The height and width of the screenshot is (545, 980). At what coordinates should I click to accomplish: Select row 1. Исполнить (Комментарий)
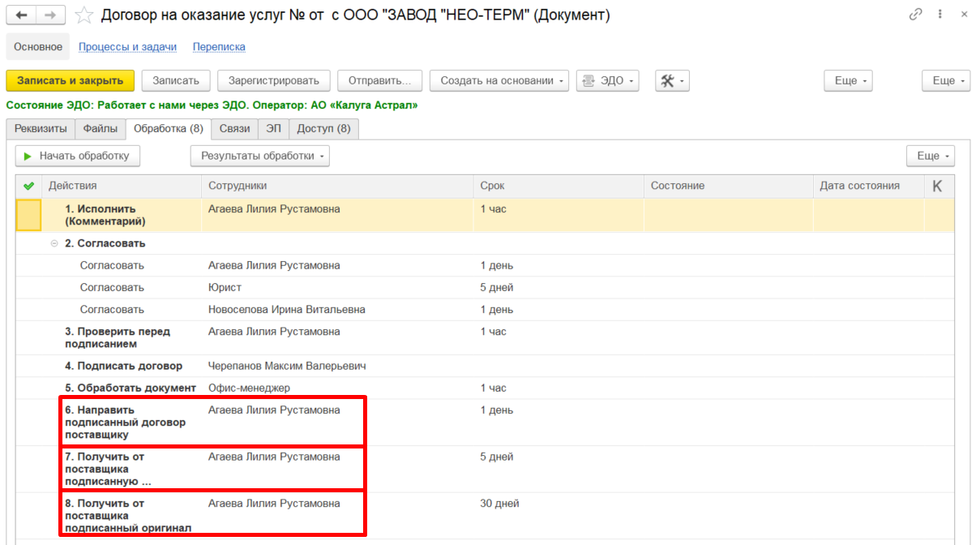coord(485,215)
